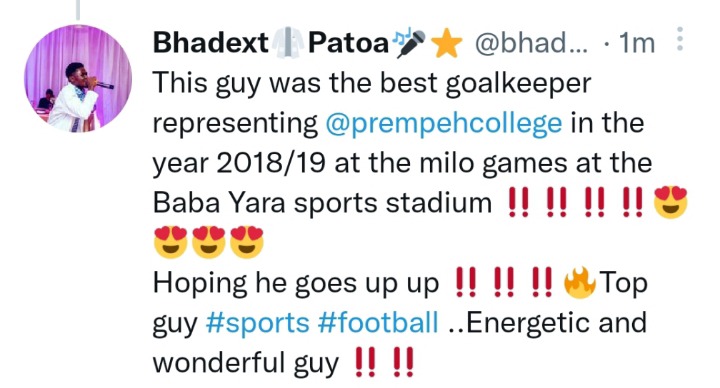Click heart-eyes emoji ending the stadium line
Image resolution: width=720 pixels, height=388 pixels.
[x=671, y=202]
